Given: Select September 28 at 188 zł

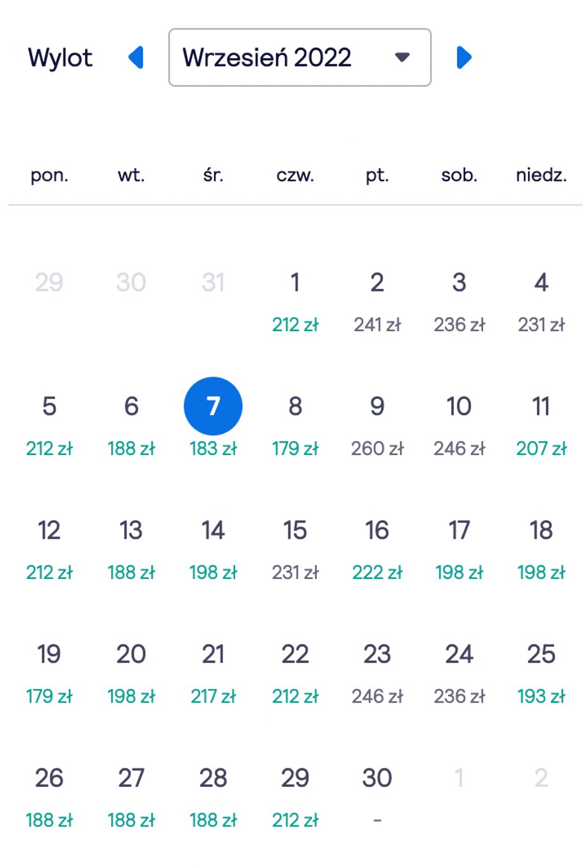Looking at the screenshot, I should tap(213, 797).
